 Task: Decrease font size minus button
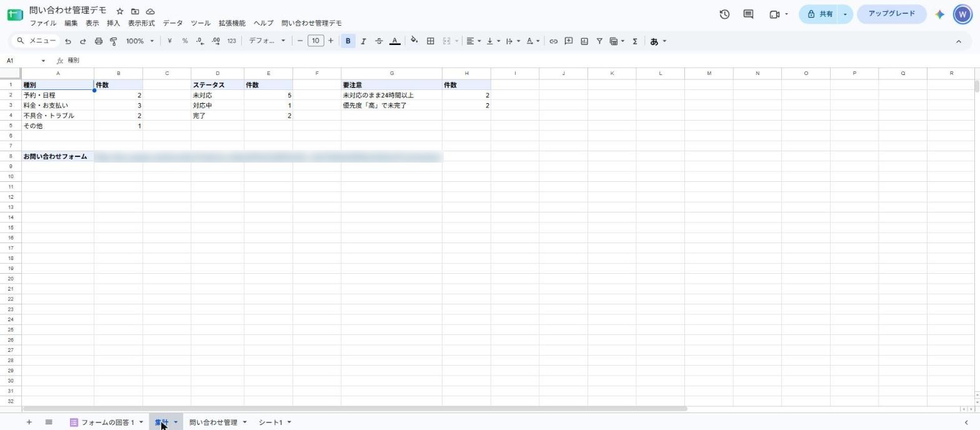[300, 41]
